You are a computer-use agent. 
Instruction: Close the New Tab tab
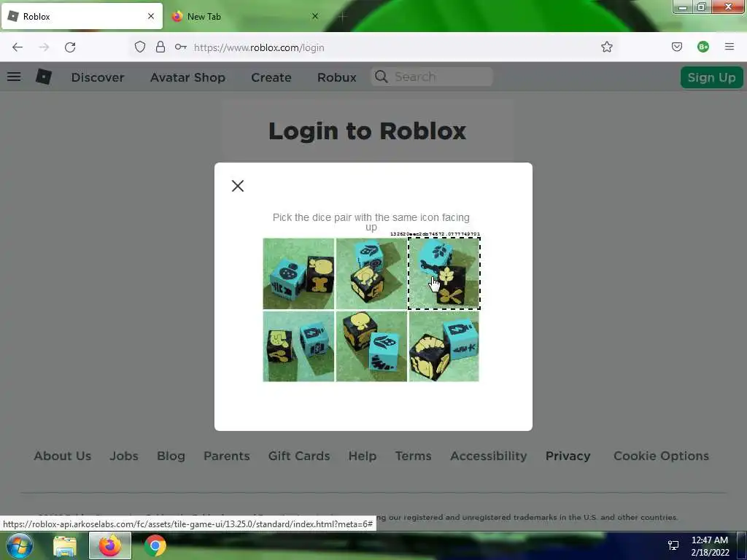coord(315,16)
